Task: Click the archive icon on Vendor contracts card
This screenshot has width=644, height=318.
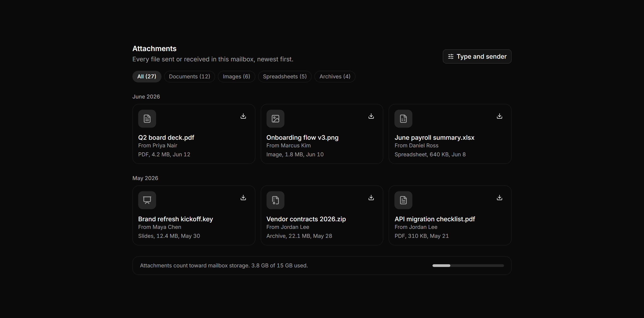Action: [275, 200]
